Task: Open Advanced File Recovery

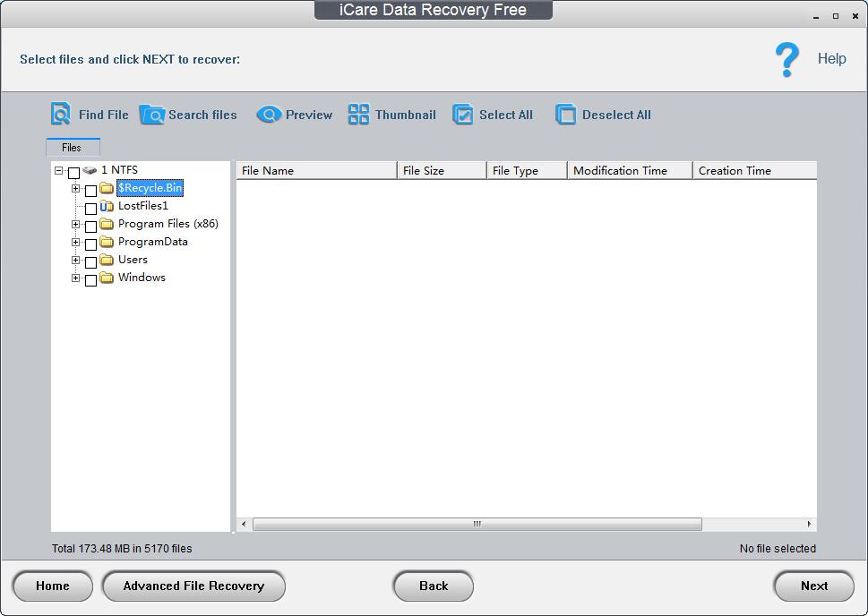Action: 193,586
